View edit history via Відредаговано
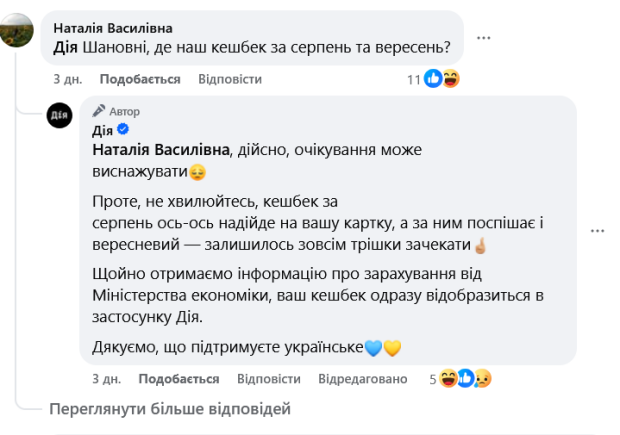 pos(363,379)
